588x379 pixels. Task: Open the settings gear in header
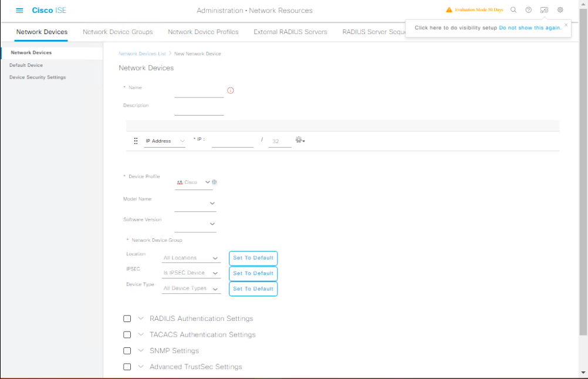tap(560, 10)
